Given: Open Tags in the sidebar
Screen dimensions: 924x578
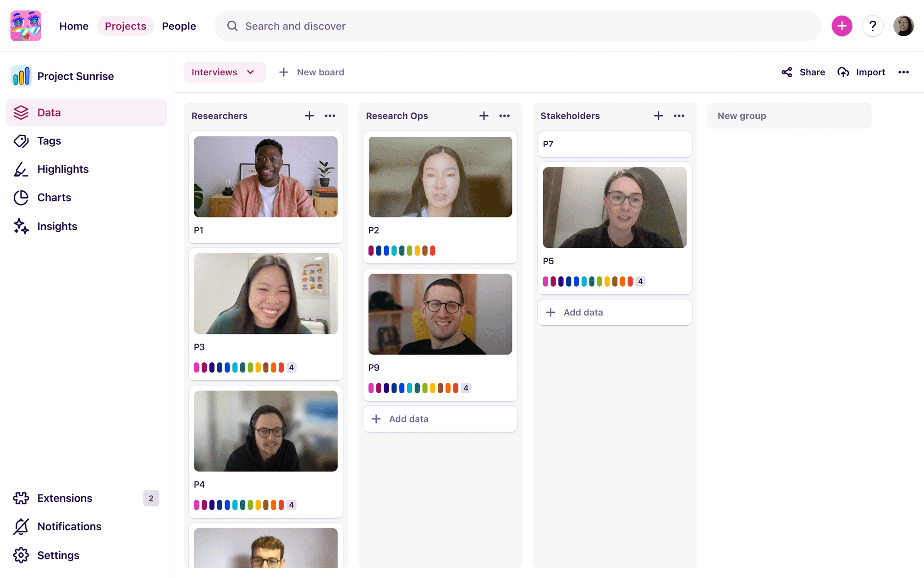Looking at the screenshot, I should tap(49, 141).
